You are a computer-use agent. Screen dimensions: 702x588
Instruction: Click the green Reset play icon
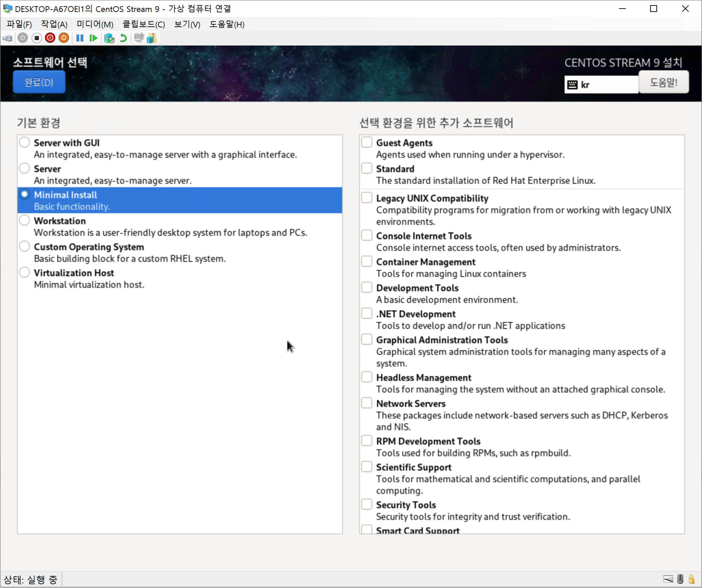(93, 38)
